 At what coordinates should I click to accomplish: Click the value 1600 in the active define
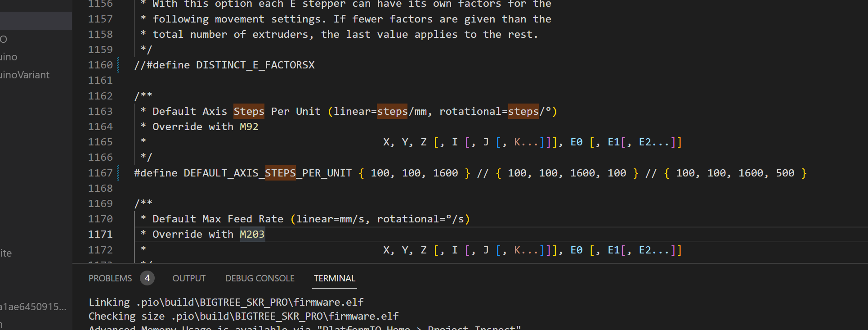tap(445, 173)
